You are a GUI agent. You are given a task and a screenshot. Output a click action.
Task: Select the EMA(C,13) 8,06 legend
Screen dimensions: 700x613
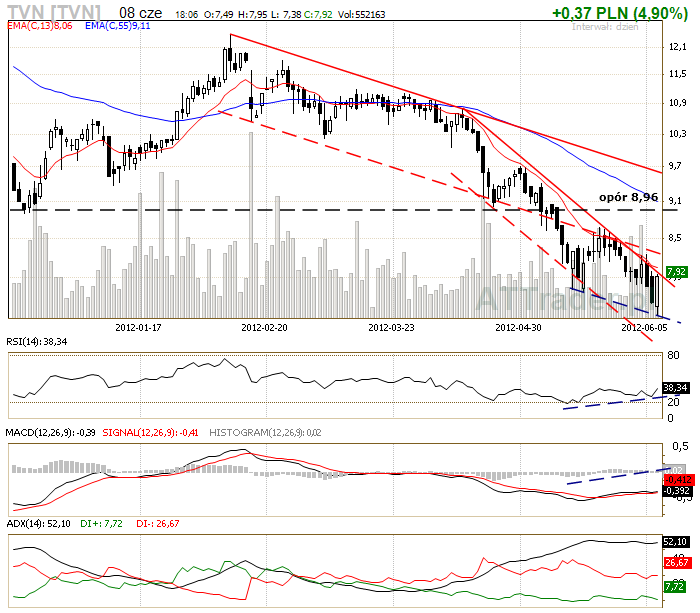[40, 26]
